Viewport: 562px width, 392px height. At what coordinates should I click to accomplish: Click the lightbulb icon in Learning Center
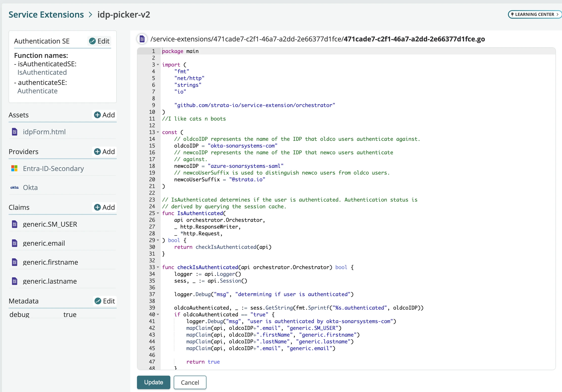click(x=512, y=14)
